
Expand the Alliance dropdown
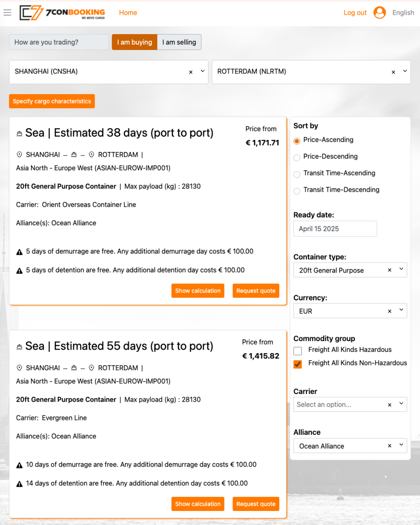click(x=401, y=445)
